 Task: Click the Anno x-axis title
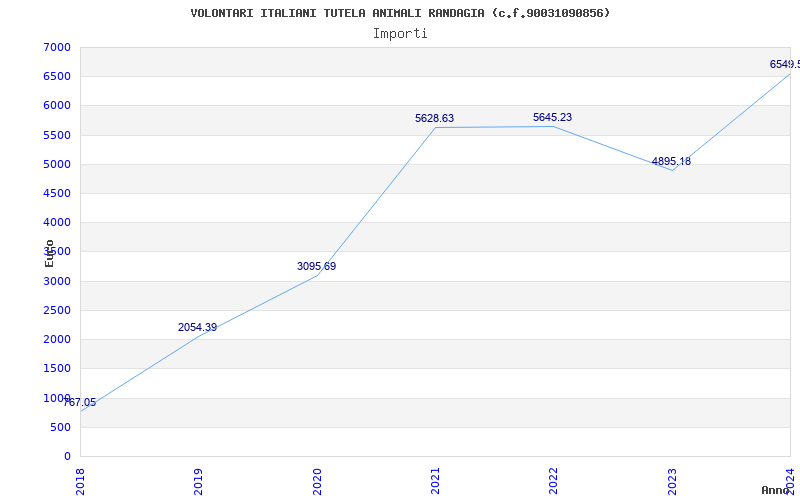[775, 490]
